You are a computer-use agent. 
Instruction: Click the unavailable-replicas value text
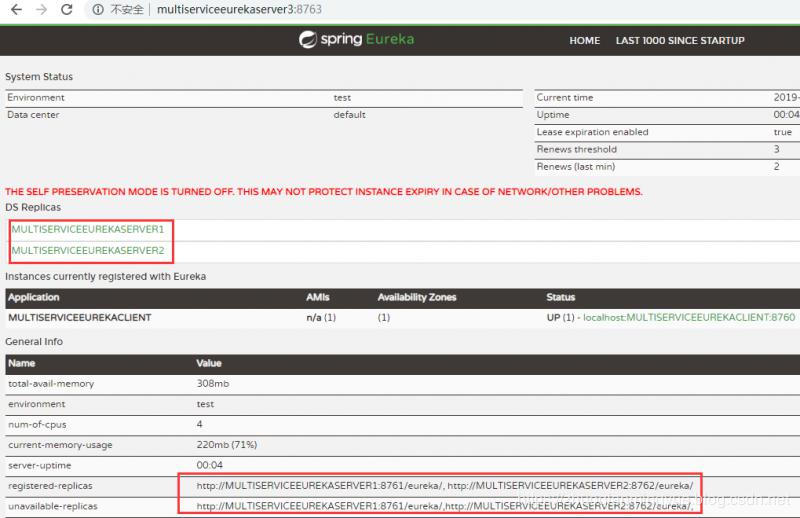click(x=445, y=506)
